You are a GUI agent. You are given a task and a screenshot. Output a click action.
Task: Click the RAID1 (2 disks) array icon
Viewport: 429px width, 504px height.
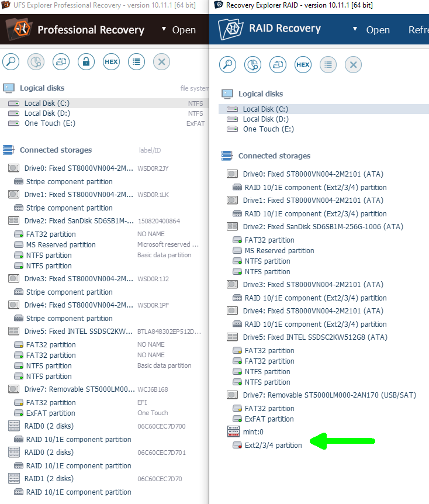coord(14,478)
